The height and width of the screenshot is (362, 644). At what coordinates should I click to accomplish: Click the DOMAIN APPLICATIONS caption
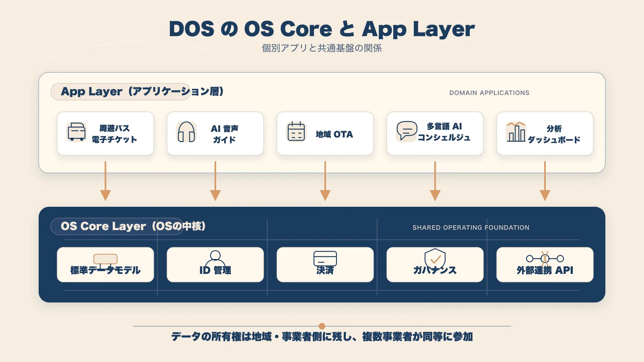[x=489, y=93]
